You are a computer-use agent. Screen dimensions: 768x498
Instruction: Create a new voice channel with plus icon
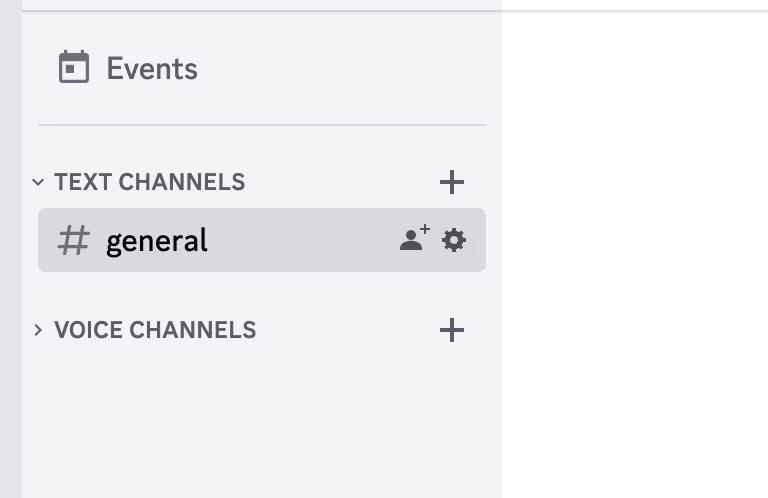[452, 330]
